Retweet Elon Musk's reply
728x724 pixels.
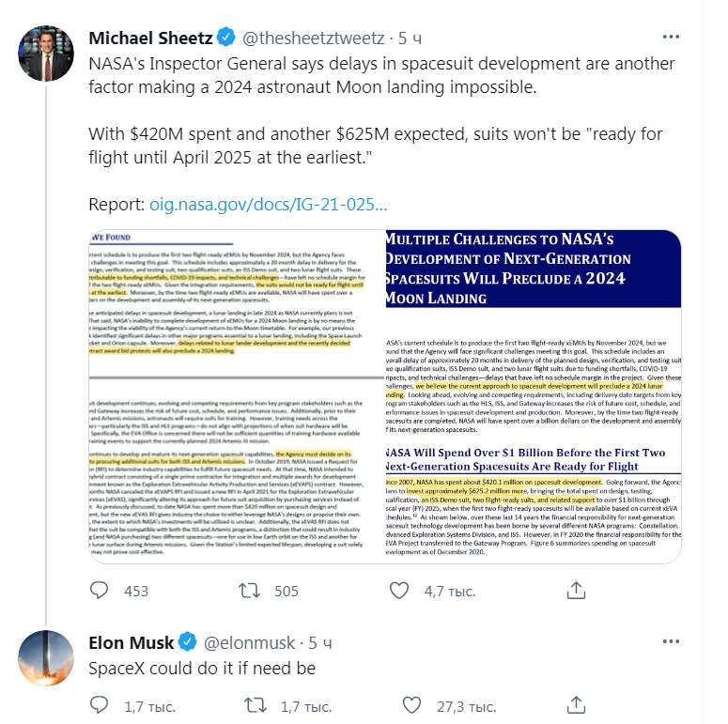click(254, 704)
